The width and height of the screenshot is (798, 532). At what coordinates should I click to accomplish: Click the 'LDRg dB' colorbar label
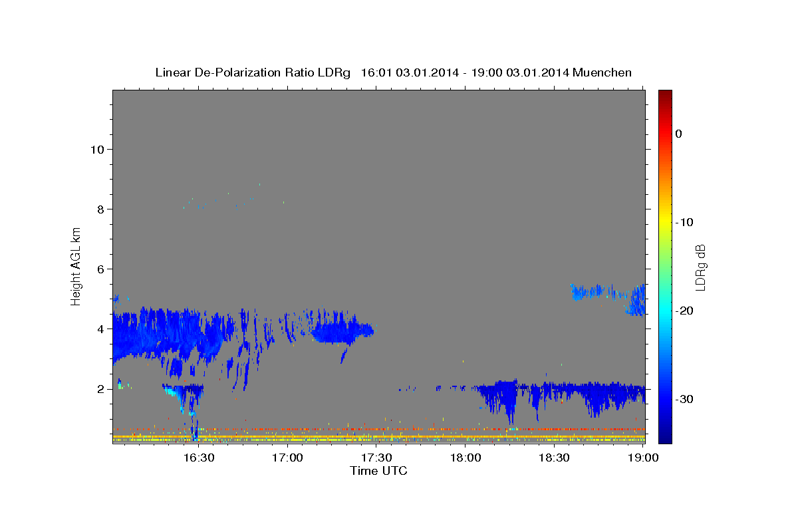click(x=700, y=267)
